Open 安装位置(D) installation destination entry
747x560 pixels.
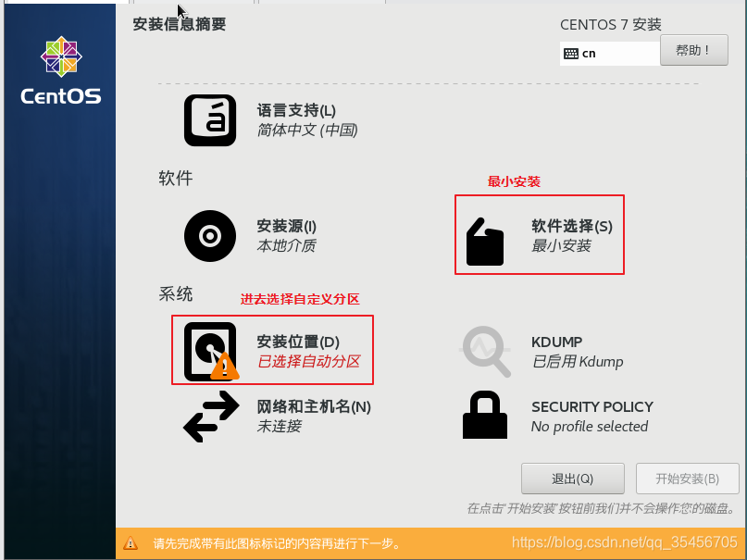309,352
